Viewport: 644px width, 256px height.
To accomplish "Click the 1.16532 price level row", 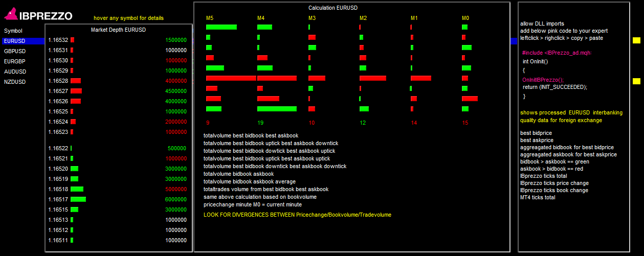I will coord(58,40).
